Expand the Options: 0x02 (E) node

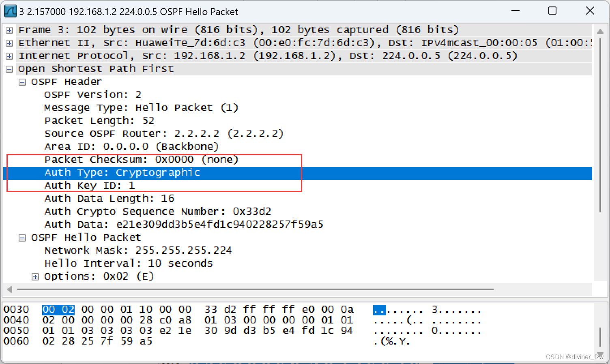(x=35, y=276)
